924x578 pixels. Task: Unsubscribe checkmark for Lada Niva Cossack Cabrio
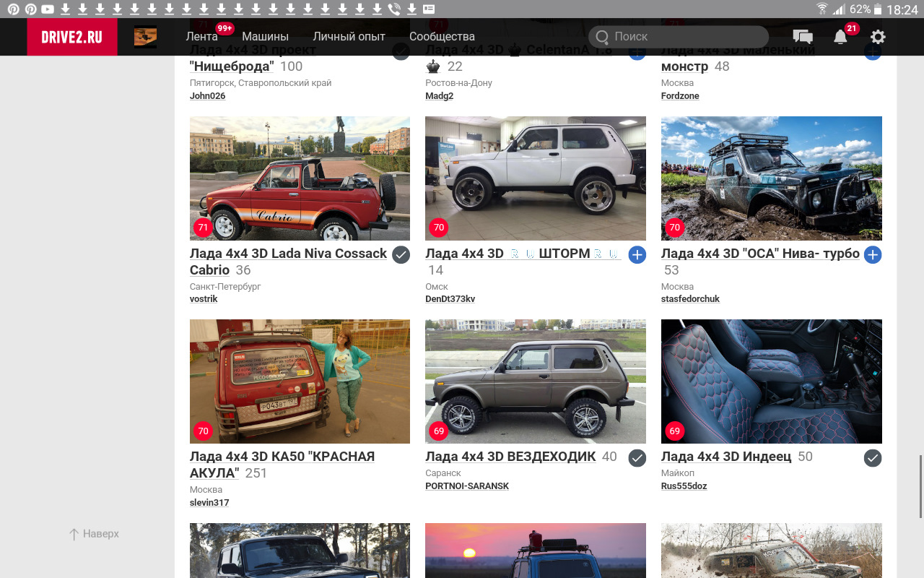401,254
